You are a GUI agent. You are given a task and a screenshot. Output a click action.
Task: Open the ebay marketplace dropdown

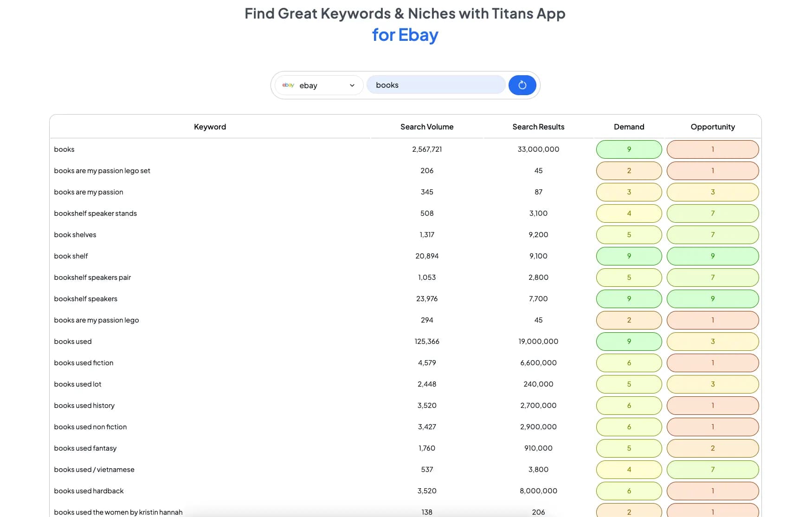click(x=319, y=85)
